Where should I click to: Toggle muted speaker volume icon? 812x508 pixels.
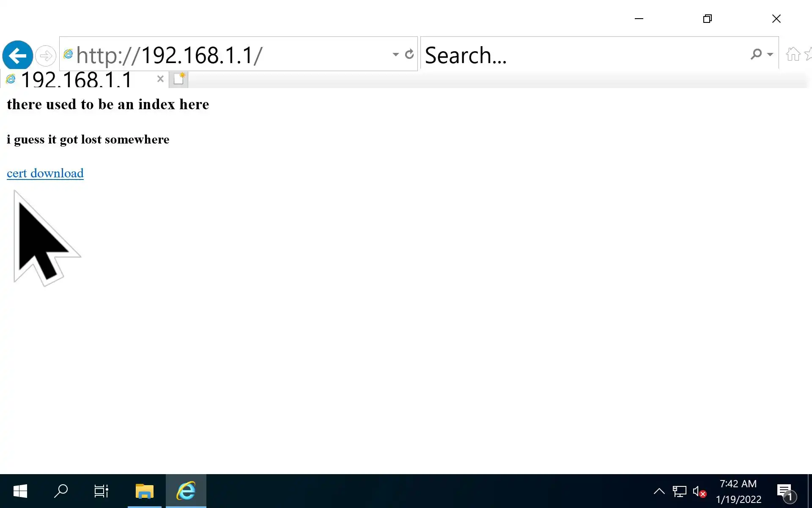point(699,491)
